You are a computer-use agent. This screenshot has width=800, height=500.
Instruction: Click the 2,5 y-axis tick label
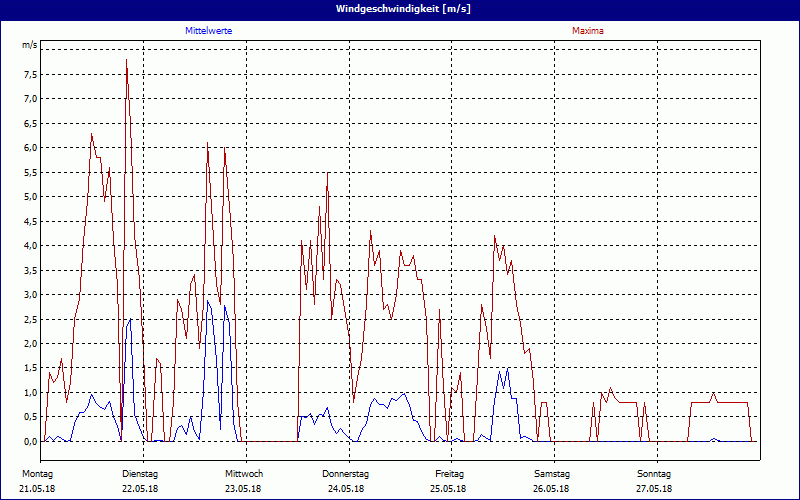[x=29, y=319]
